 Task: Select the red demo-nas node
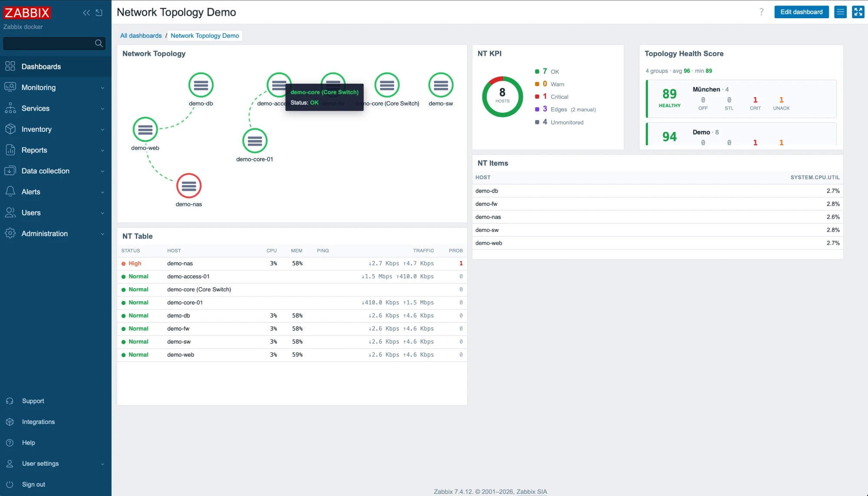point(189,186)
